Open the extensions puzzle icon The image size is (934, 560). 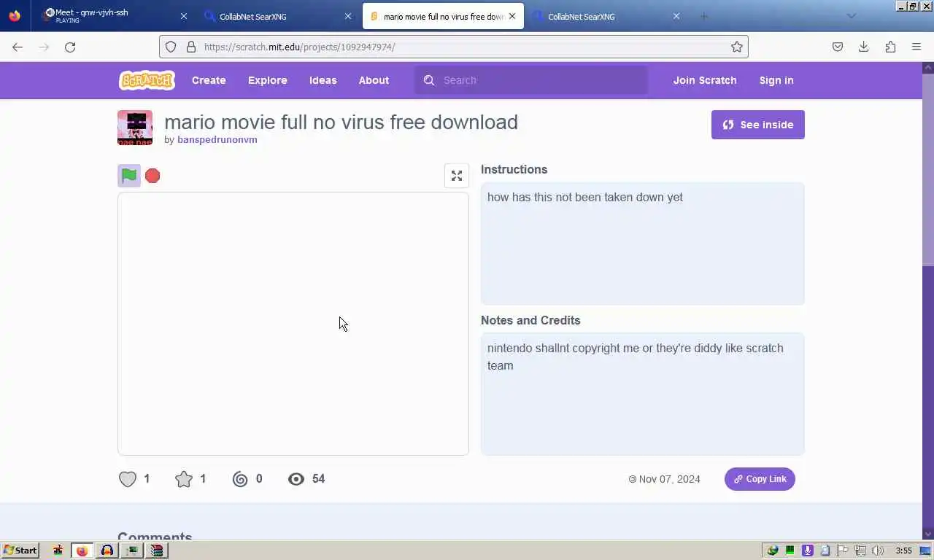(x=890, y=47)
